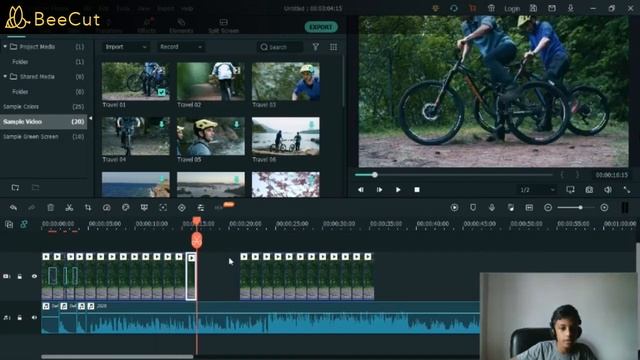Click the undo arrow in timeline toolbar
Viewport: 640px width, 360px height.
13,208
